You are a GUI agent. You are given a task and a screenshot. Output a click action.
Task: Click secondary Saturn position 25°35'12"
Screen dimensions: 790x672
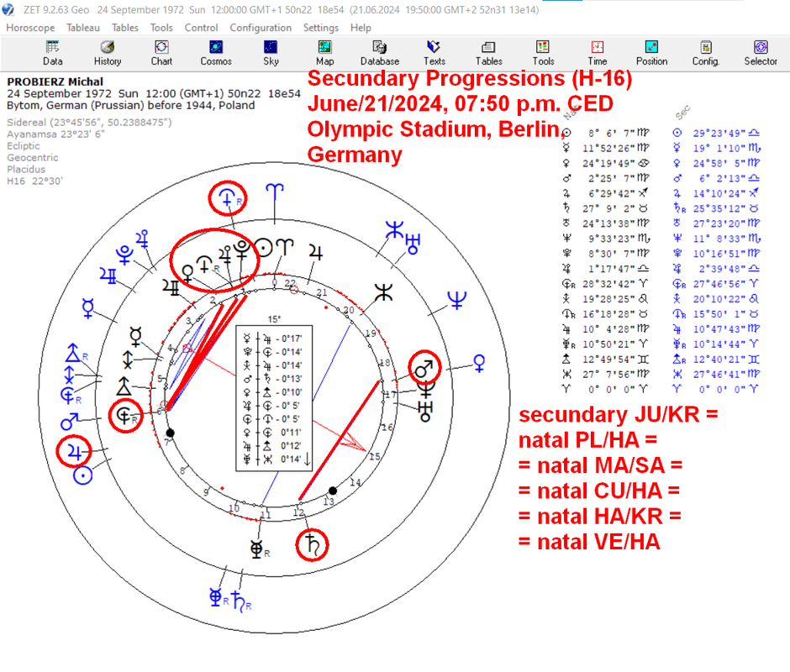[719, 208]
